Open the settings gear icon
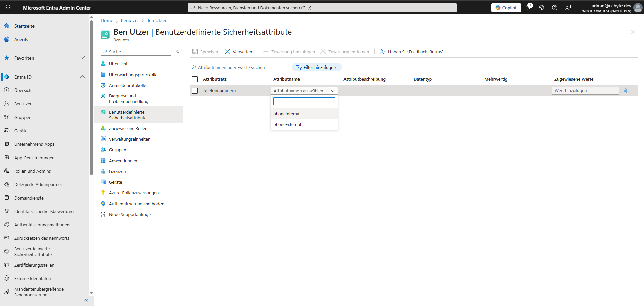Screen dimensions: 644x306 point(541,8)
